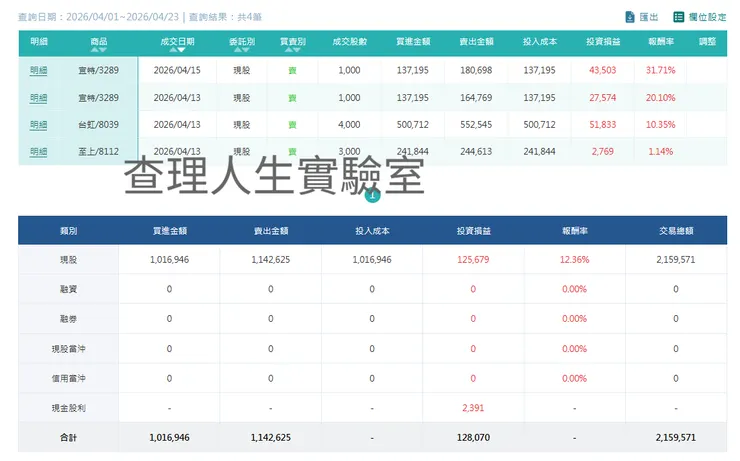Viewport: 740px width, 461px height.
Task: Sort by 商品 using its header arrows
Action: click(x=99, y=50)
